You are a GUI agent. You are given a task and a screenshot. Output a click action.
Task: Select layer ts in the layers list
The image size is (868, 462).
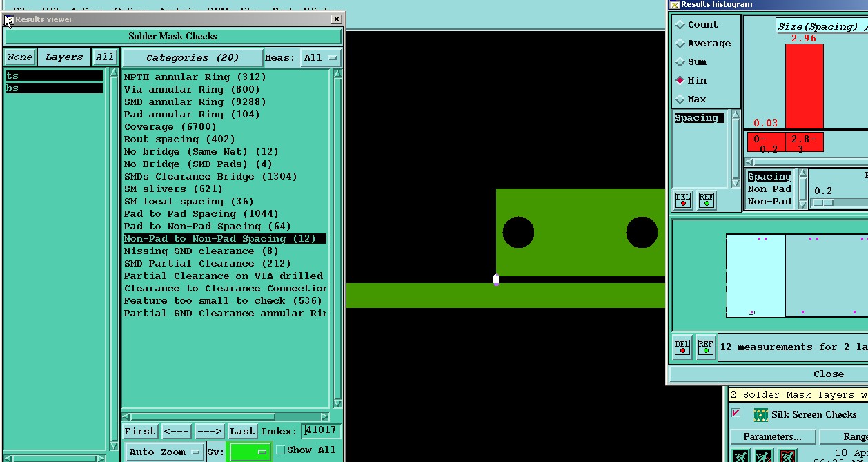(x=55, y=76)
